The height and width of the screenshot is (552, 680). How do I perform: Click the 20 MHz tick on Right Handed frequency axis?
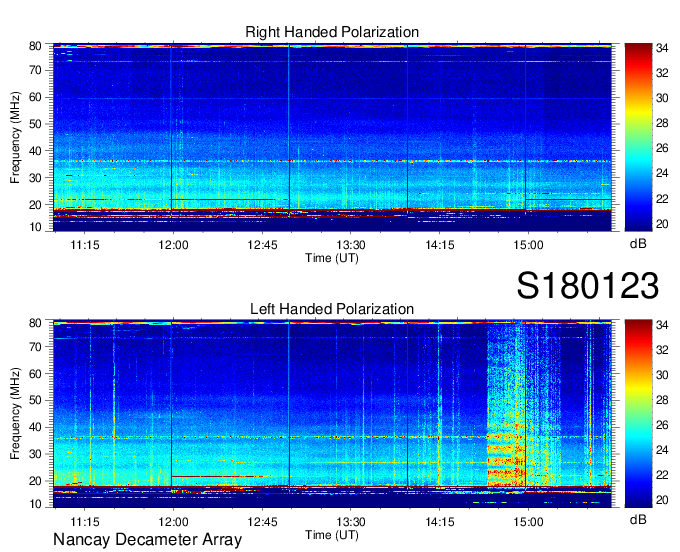(35, 205)
